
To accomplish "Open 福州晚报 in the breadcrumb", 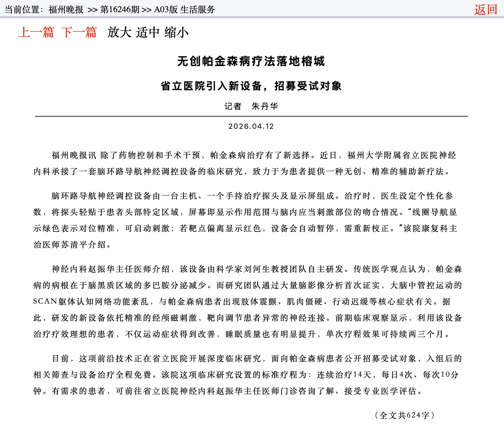I will point(66,9).
